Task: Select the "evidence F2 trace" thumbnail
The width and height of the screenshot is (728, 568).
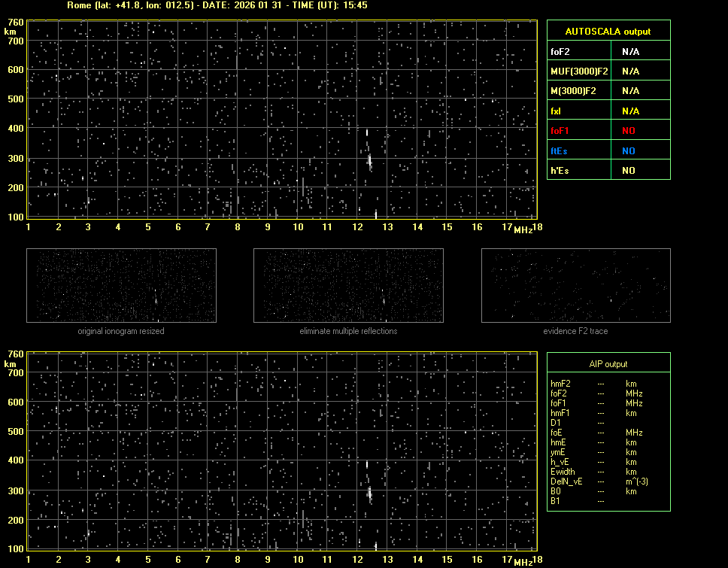Action: pos(575,285)
